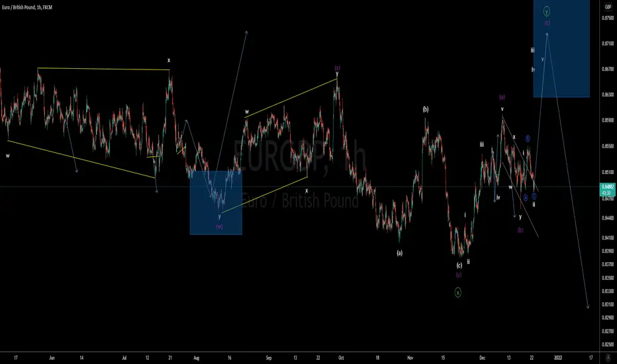The width and height of the screenshot is (617, 364).
Task: Click the Nov label on time axis
Action: (410, 357)
